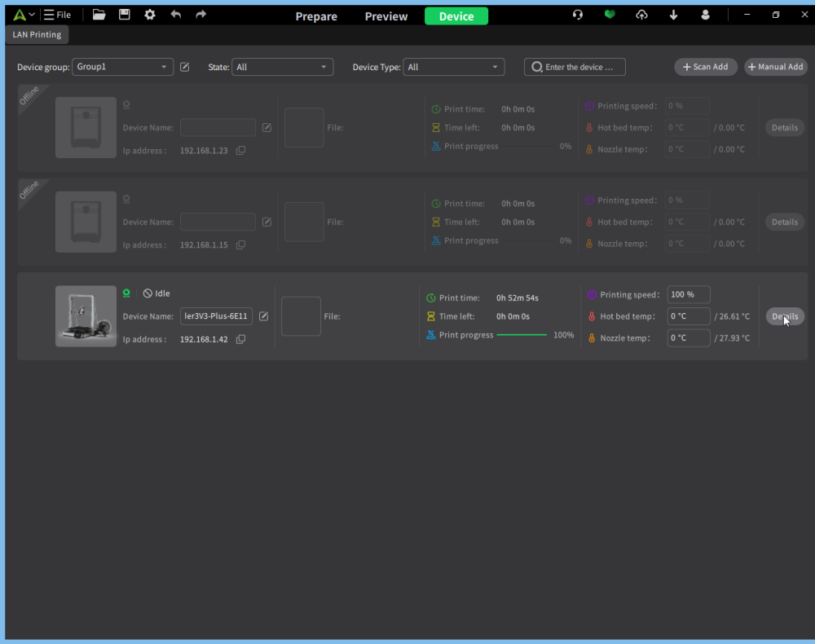
Task: Open the user account icon
Action: 705,15
